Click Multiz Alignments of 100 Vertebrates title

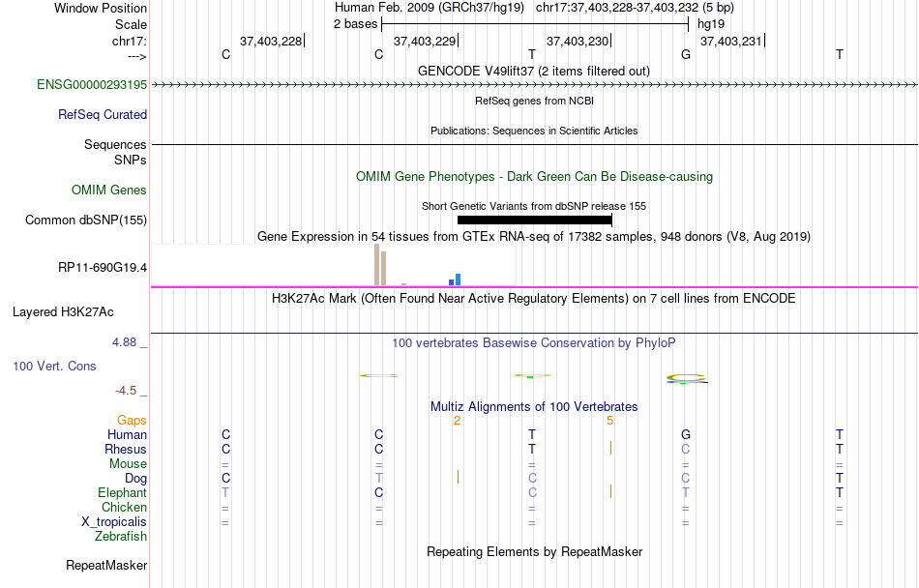[534, 406]
